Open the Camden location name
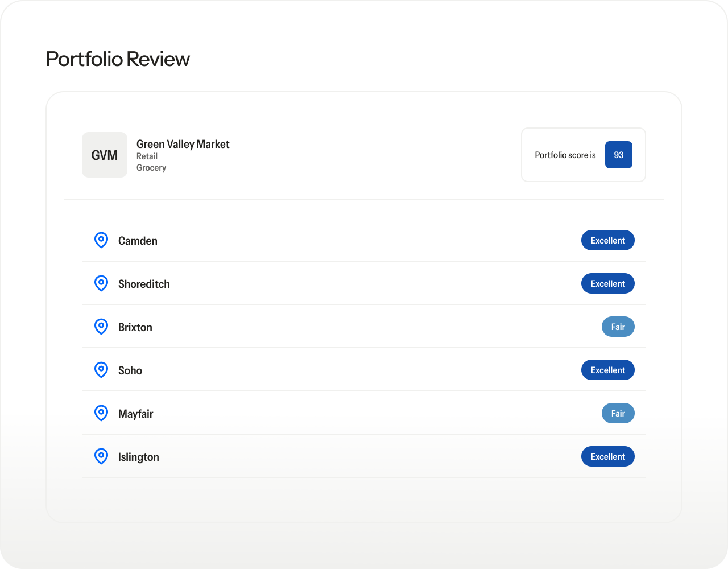 [138, 241]
